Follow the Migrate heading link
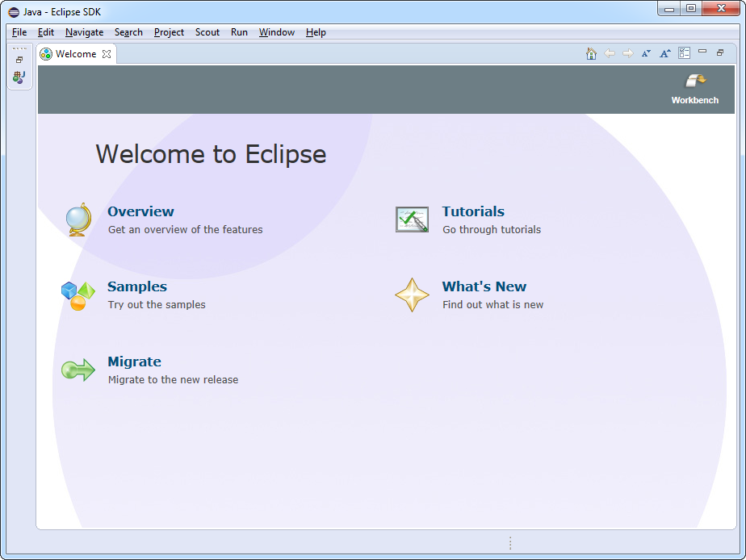 pos(135,362)
